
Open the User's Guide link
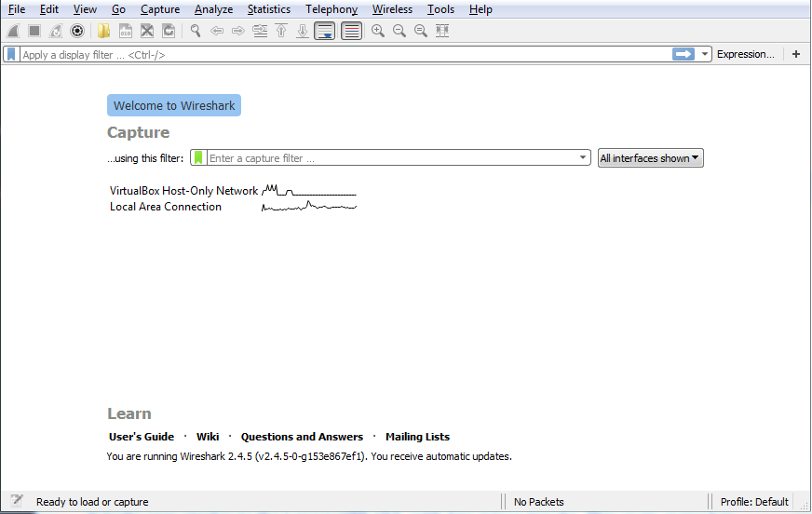(x=142, y=437)
